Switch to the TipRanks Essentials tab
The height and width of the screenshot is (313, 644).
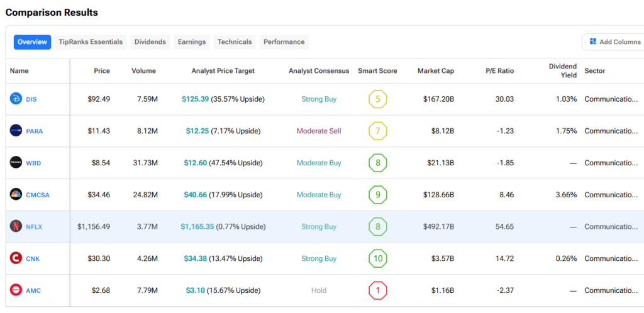(91, 42)
